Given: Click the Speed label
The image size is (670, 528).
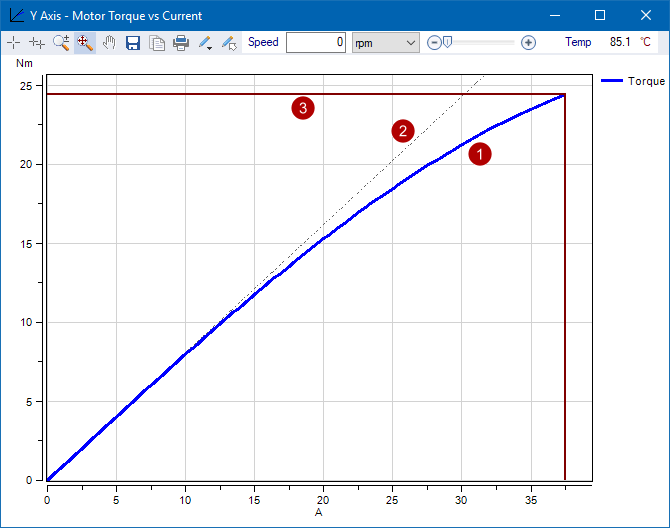Looking at the screenshot, I should 263,42.
